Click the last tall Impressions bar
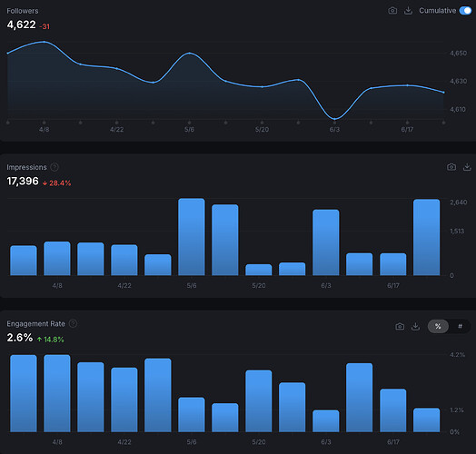The width and height of the screenshot is (476, 454). (x=426, y=237)
